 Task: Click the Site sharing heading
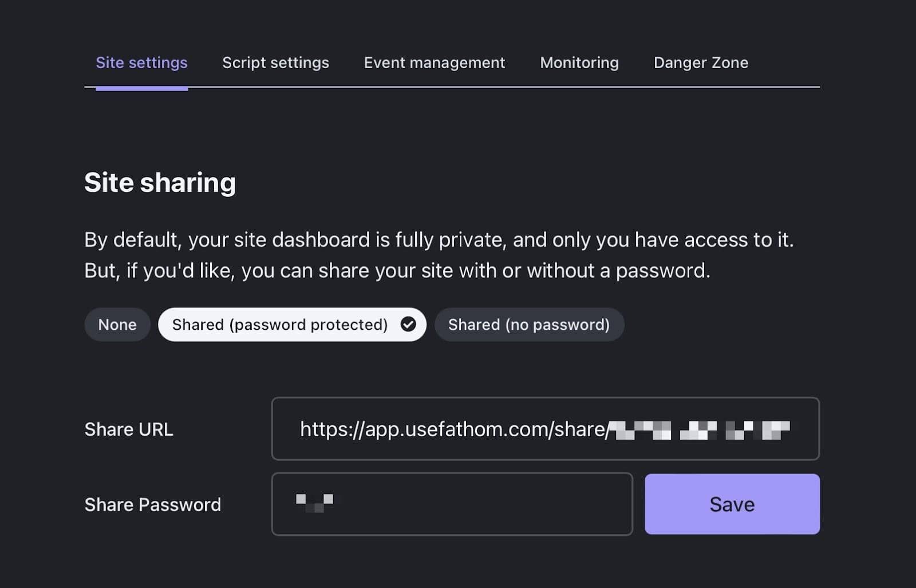coord(160,182)
